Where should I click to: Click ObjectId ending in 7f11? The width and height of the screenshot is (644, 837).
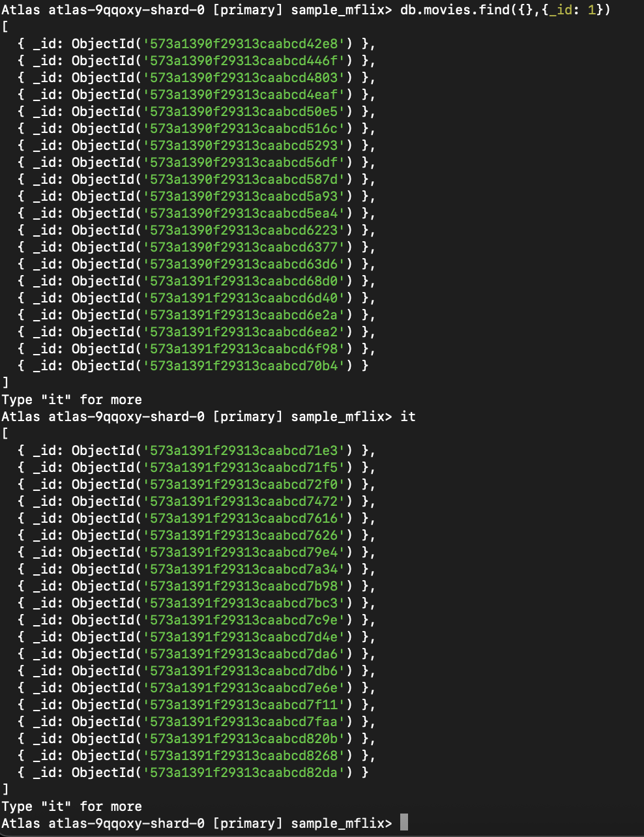pyautogui.click(x=212, y=705)
